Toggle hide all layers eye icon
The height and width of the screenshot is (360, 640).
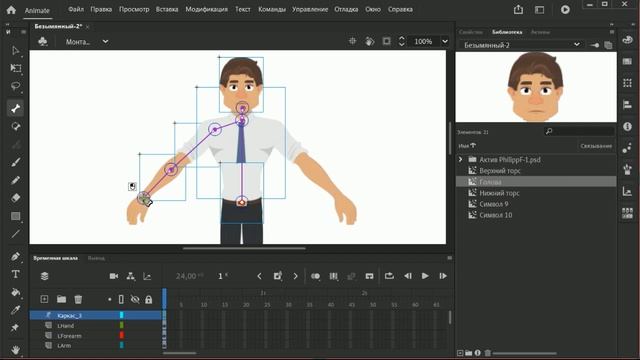click(135, 299)
